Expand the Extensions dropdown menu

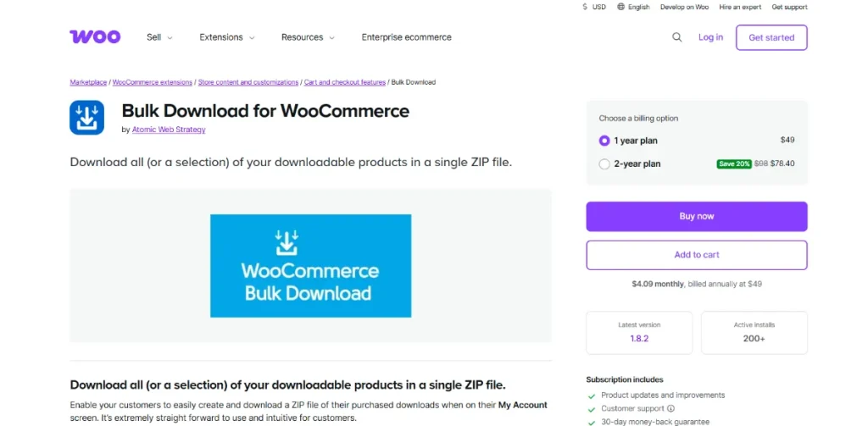pyautogui.click(x=227, y=37)
